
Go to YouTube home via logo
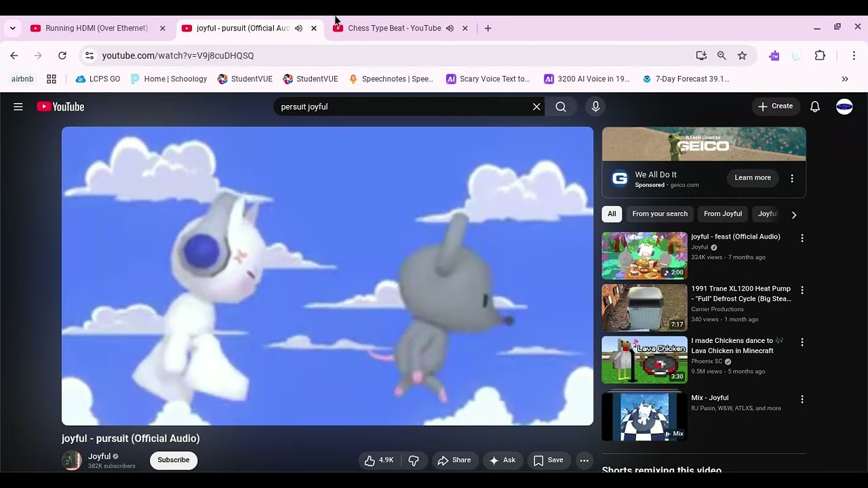pyautogui.click(x=60, y=106)
